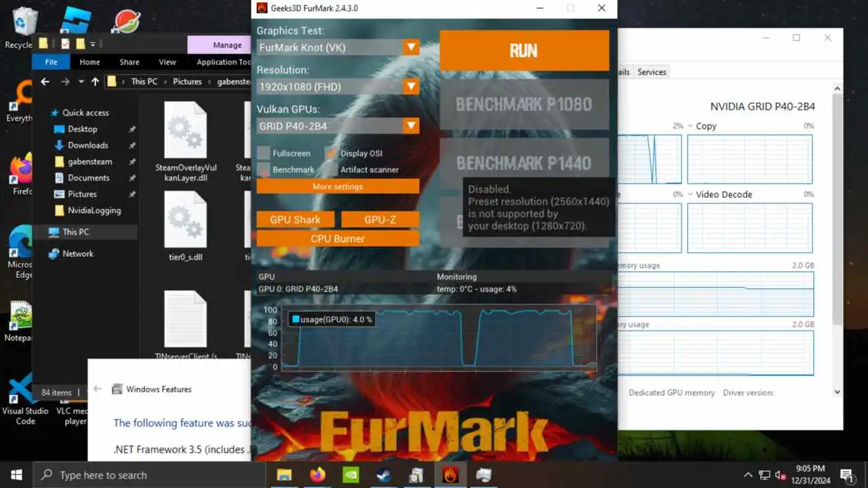Image resolution: width=868 pixels, height=488 pixels.
Task: Click the usage(GPU0) graph legend
Action: [332, 319]
